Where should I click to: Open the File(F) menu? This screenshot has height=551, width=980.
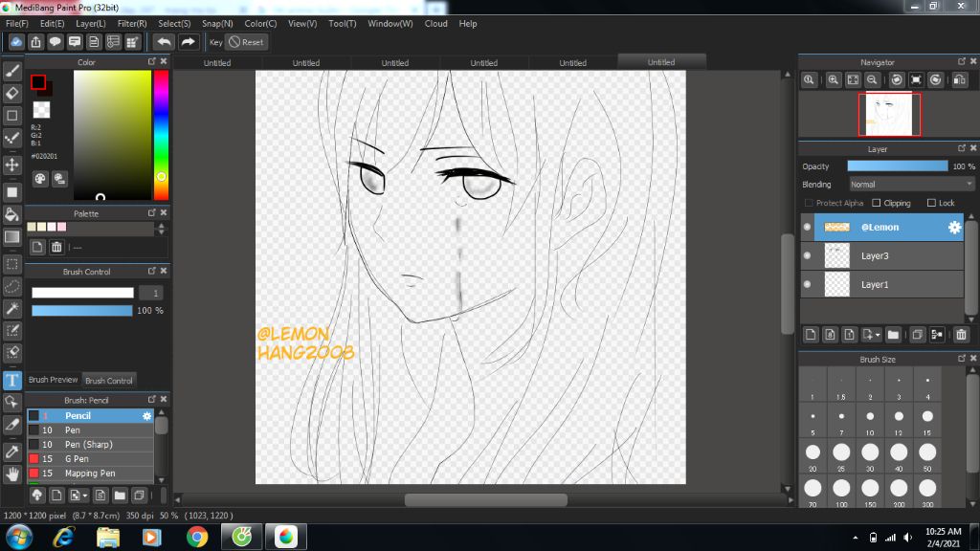coord(17,24)
